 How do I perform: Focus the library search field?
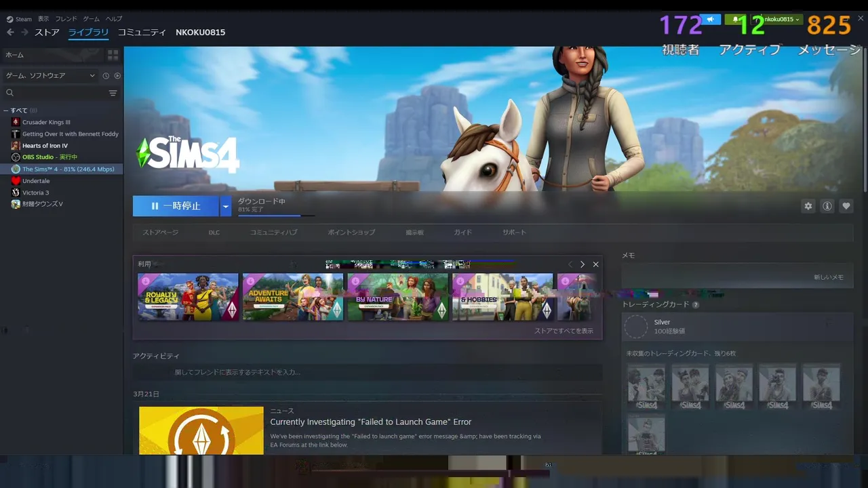click(60, 93)
